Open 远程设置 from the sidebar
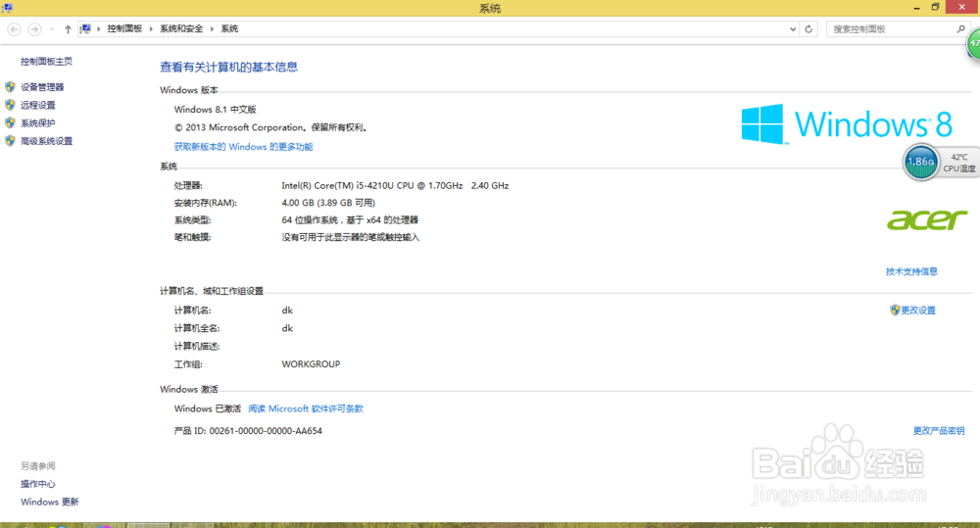 coord(38,105)
